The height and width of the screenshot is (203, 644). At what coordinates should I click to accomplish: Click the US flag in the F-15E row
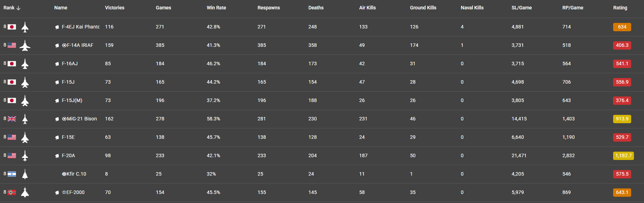12,137
